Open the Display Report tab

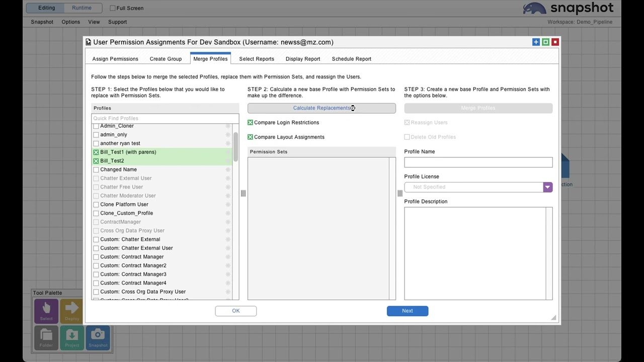[303, 59]
